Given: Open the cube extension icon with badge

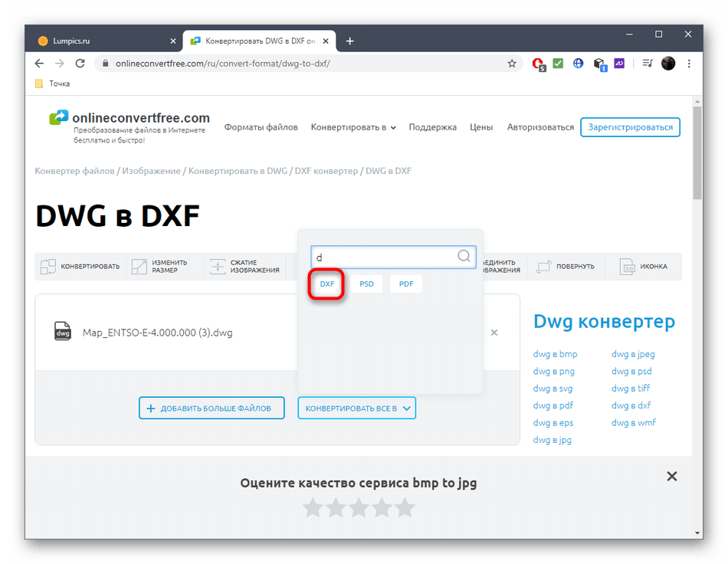Looking at the screenshot, I should (599, 64).
